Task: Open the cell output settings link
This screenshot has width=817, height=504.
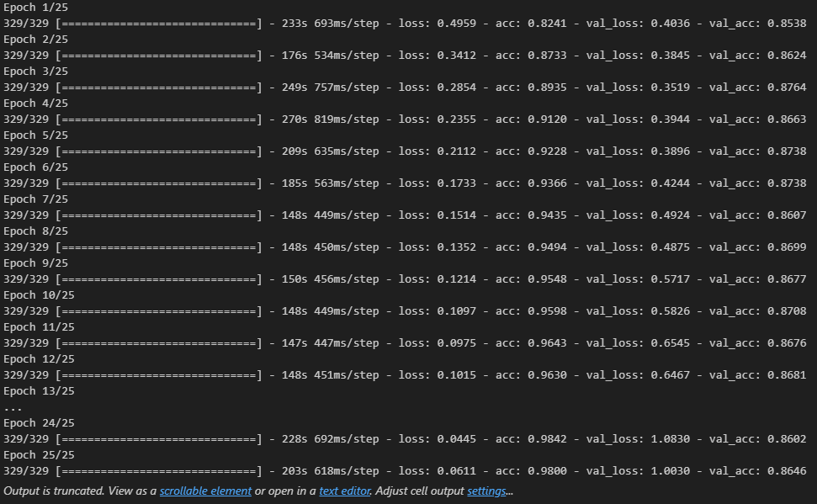Action: 486,491
